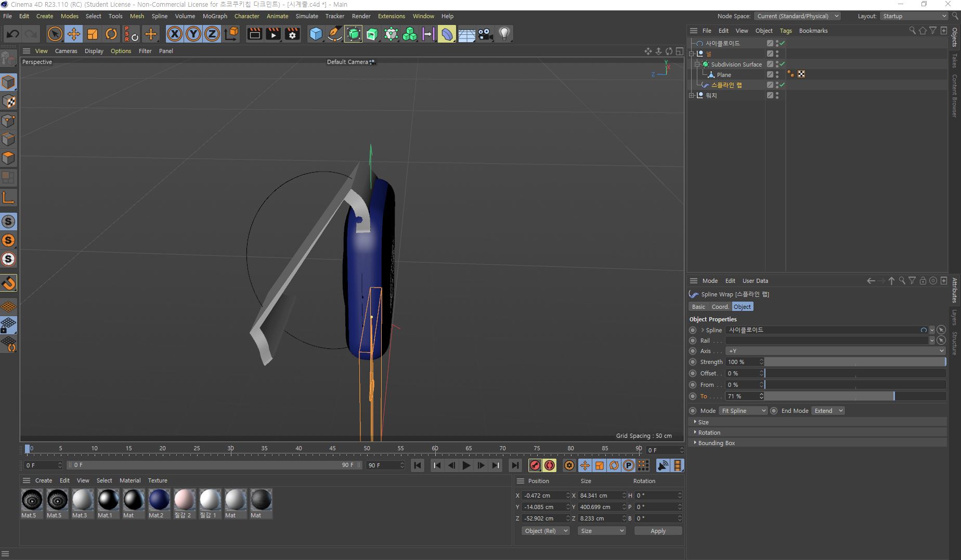Add a Camera object
Screen dimensions: 961x560
point(485,34)
